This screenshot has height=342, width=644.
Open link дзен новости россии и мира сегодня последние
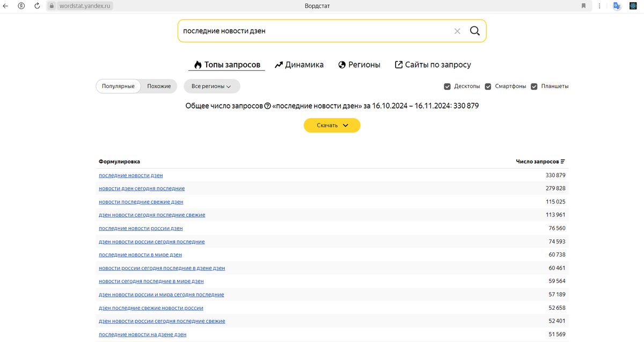(x=162, y=295)
